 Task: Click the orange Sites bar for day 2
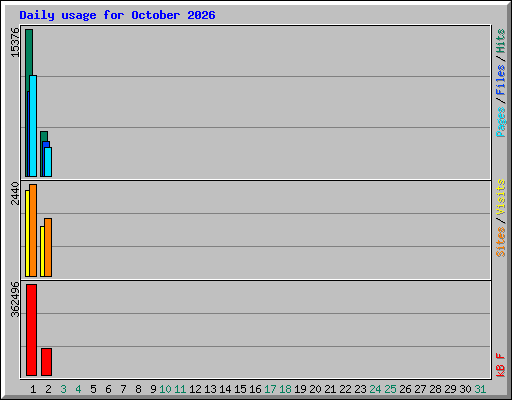click(48, 247)
